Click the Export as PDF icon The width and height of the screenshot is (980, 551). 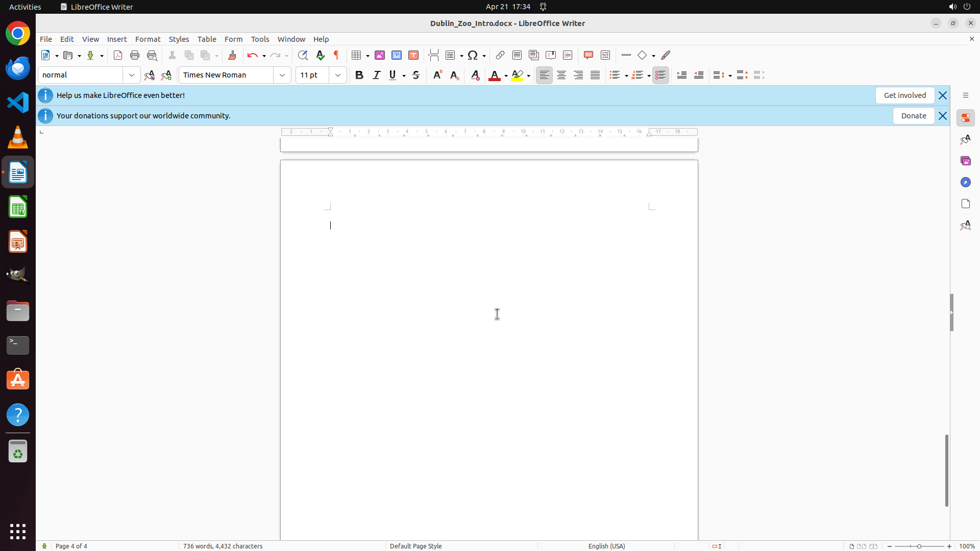tap(118, 55)
